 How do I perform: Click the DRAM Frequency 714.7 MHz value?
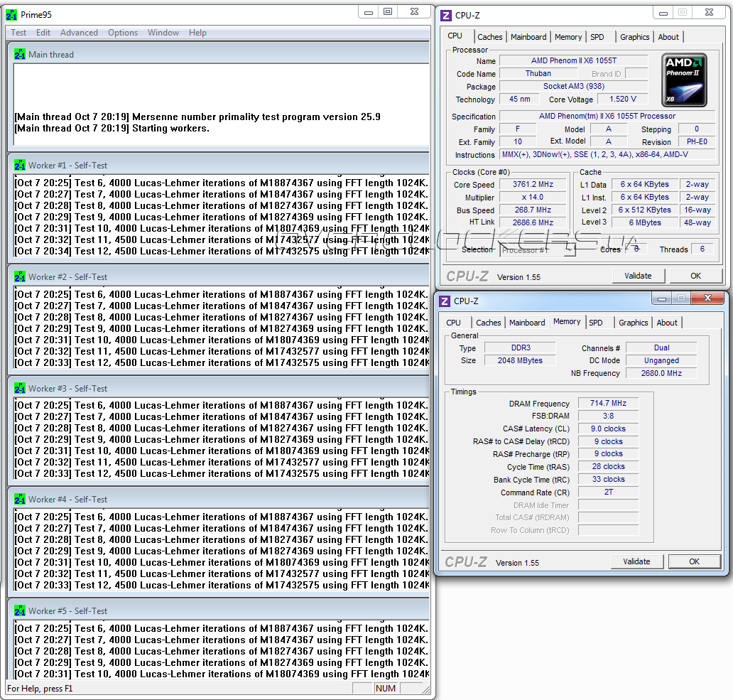point(608,403)
